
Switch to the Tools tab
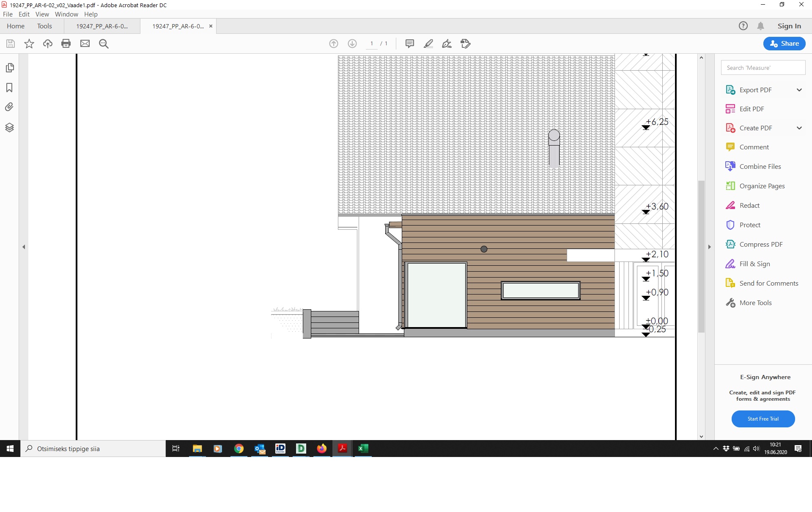44,26
